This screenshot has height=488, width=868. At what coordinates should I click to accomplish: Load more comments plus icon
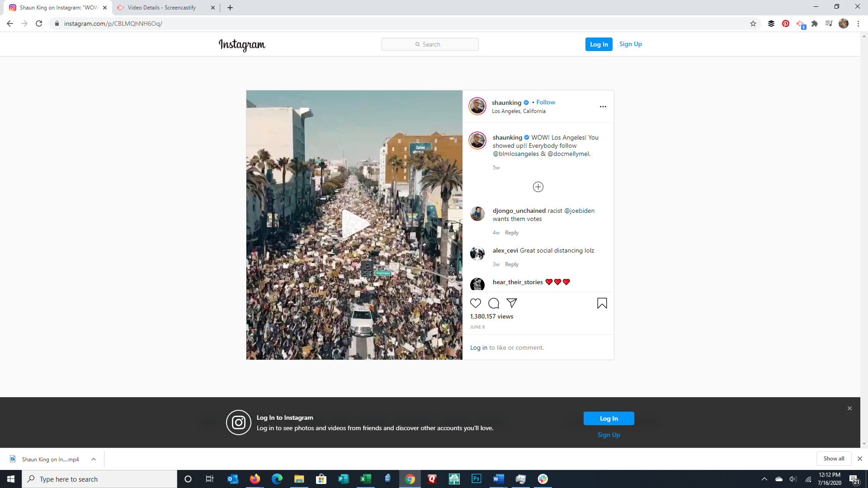coord(538,187)
